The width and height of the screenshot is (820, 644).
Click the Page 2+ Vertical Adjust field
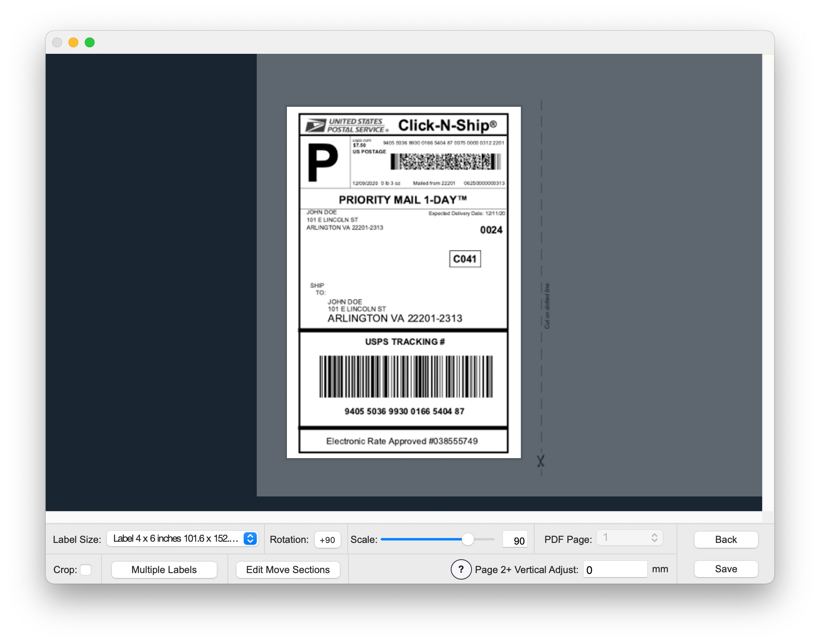pyautogui.click(x=615, y=569)
